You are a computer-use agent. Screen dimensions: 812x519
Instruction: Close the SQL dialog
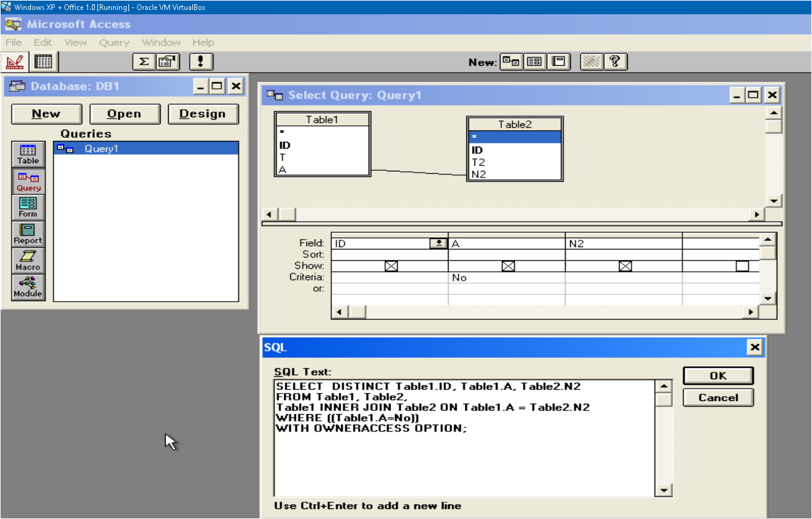[754, 347]
